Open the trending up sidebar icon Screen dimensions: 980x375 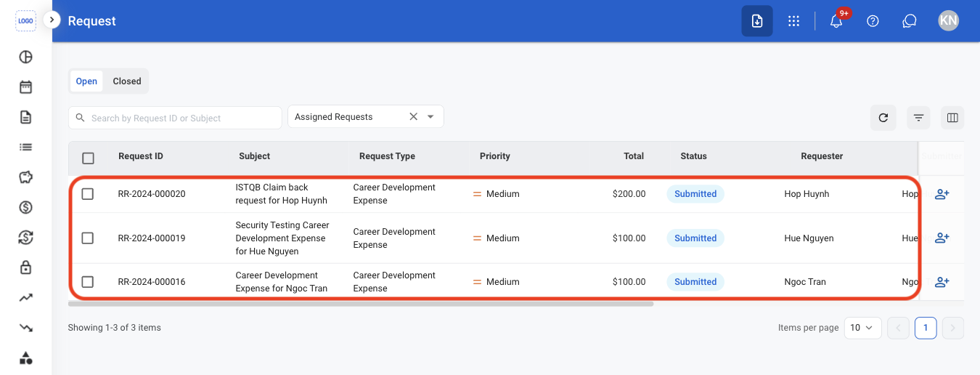point(25,297)
